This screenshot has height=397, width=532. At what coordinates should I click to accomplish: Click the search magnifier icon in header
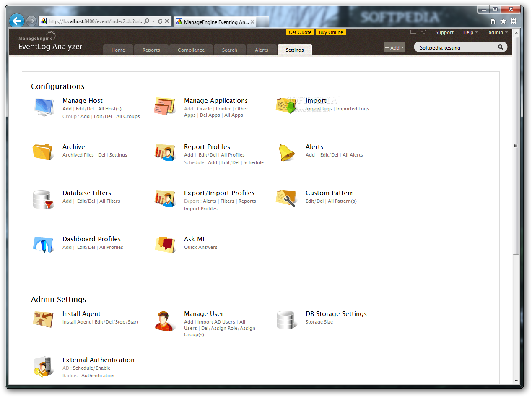click(x=501, y=47)
